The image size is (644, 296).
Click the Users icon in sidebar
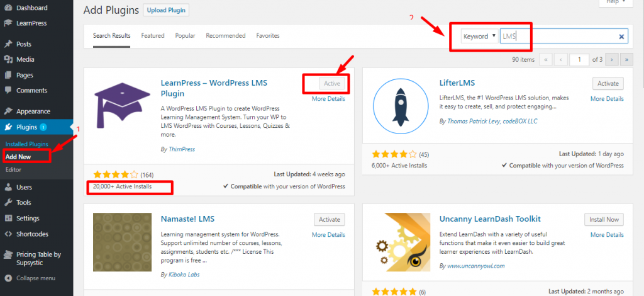point(8,187)
